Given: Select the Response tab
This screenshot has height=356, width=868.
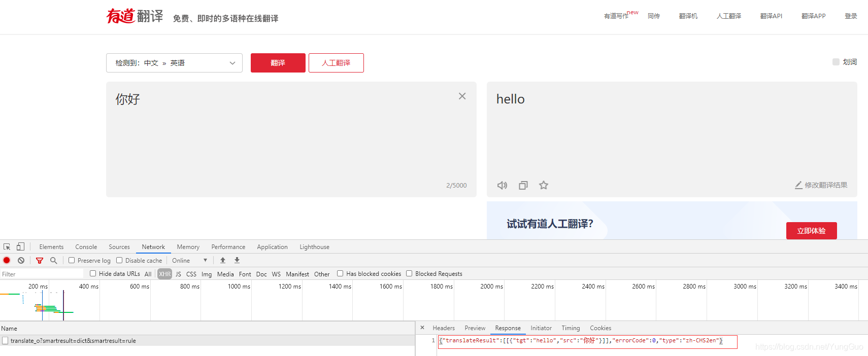Looking at the screenshot, I should [x=508, y=328].
